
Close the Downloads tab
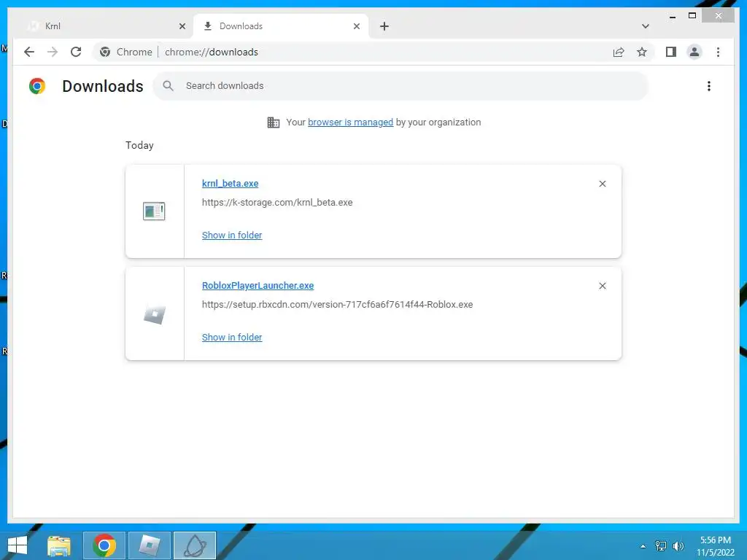click(x=356, y=26)
